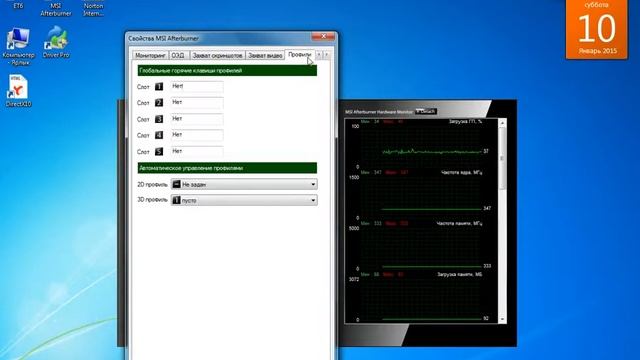
Task: Click the Hardware Monitor scrollbar up arrow
Action: [502, 123]
